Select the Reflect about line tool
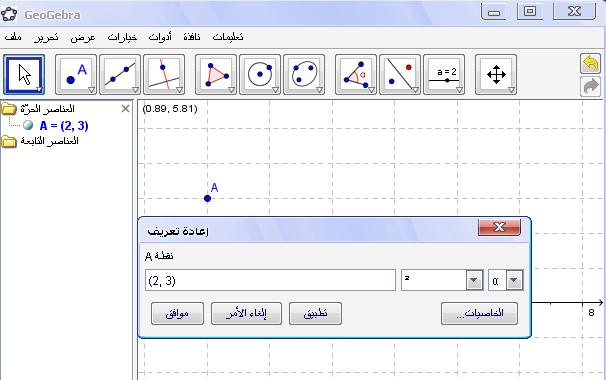 tap(400, 75)
